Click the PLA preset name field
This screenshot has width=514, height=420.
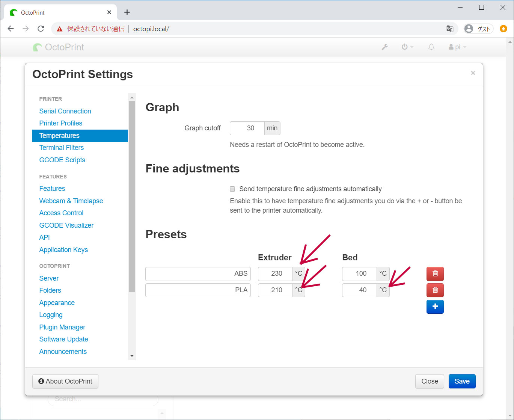[198, 290]
